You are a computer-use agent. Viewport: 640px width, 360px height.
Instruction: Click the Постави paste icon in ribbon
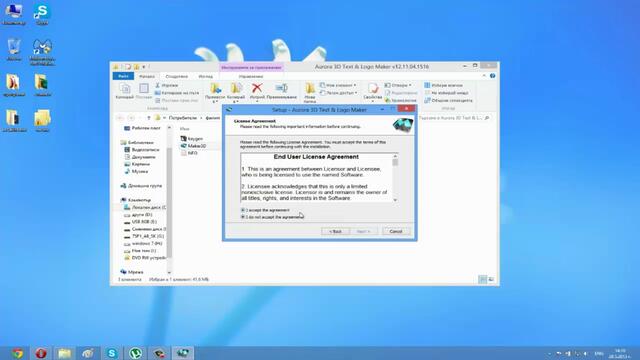click(x=144, y=91)
